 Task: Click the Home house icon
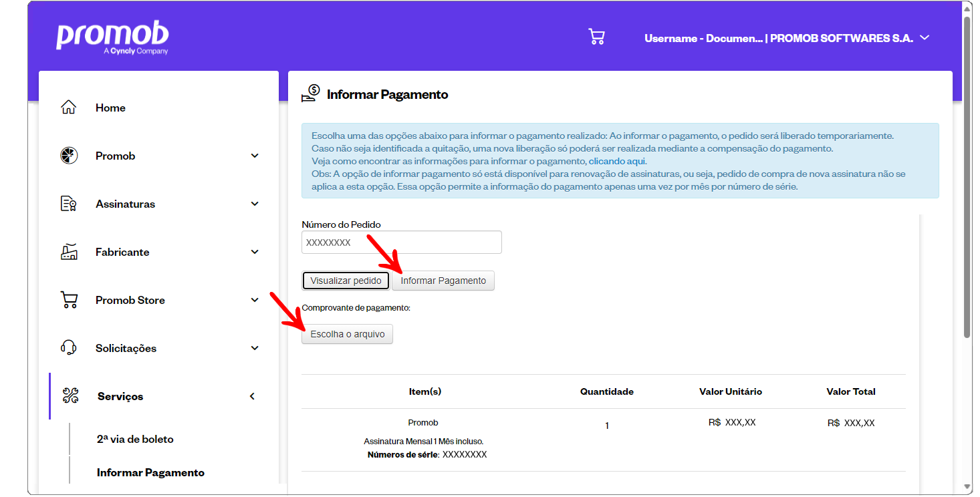coord(69,108)
